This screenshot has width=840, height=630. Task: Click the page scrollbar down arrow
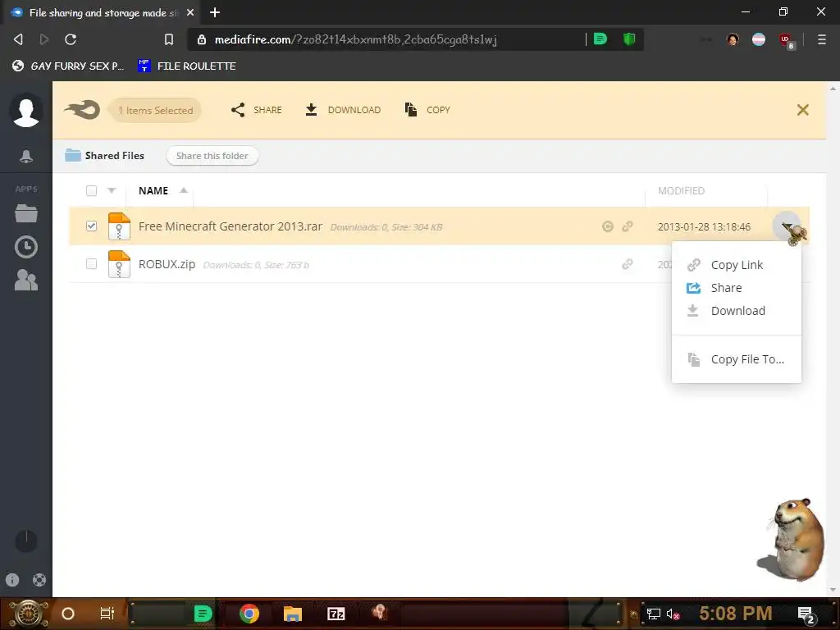pyautogui.click(x=833, y=591)
